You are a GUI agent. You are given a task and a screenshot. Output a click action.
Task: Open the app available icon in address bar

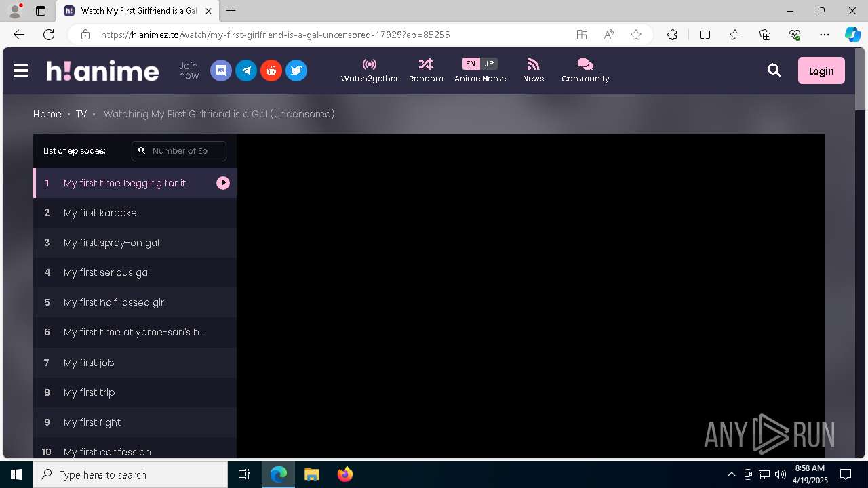point(582,35)
